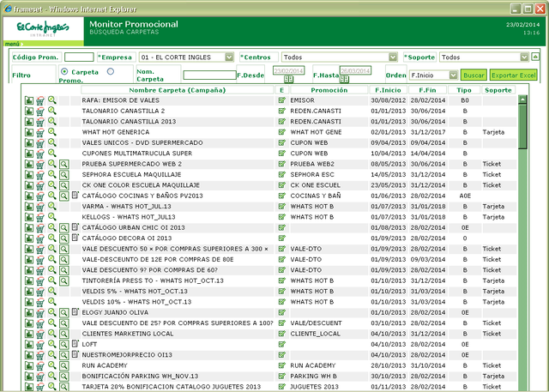This screenshot has width=549, height=392.
Task: Click the Tipo column header
Action: 464,90
